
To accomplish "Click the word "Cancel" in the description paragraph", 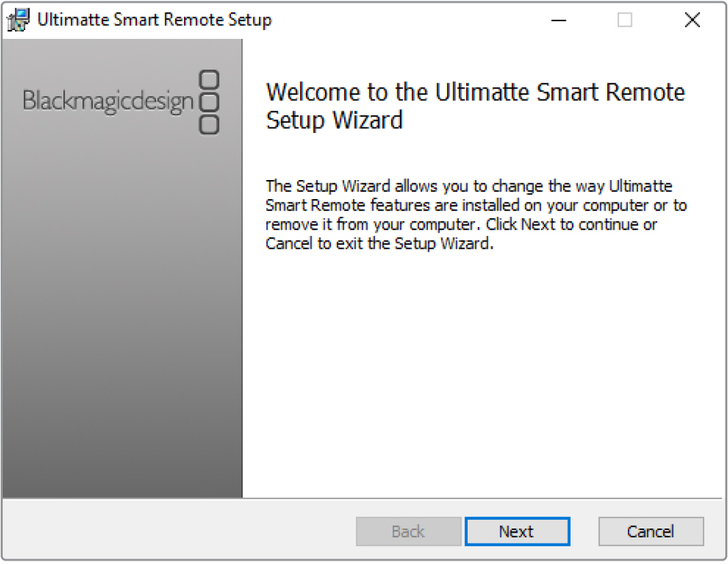I will 289,243.
